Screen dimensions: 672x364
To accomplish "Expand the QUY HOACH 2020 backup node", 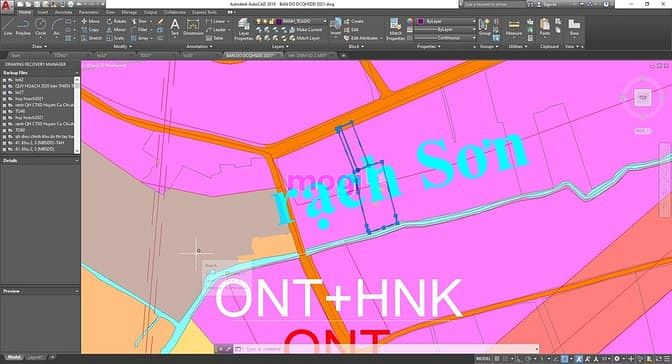I will click(4, 86).
